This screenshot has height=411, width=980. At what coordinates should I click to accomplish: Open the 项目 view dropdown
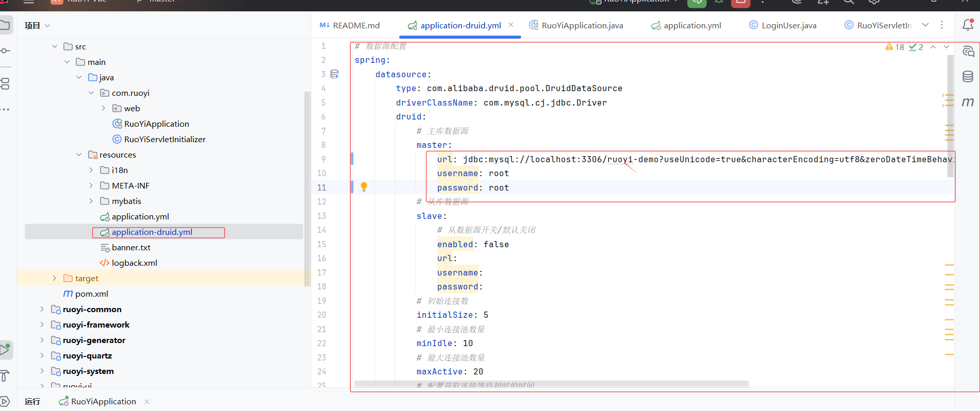pyautogui.click(x=37, y=25)
